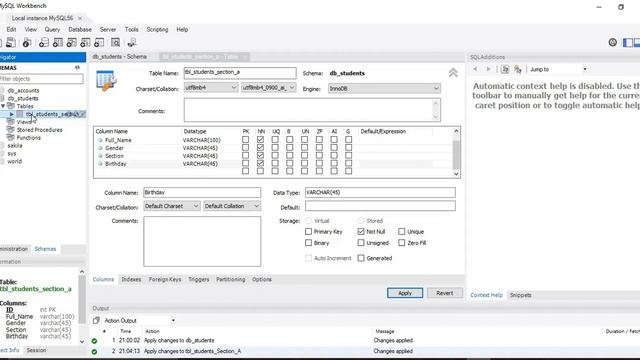
Task: Open the Scripting menu
Action: 157,29
